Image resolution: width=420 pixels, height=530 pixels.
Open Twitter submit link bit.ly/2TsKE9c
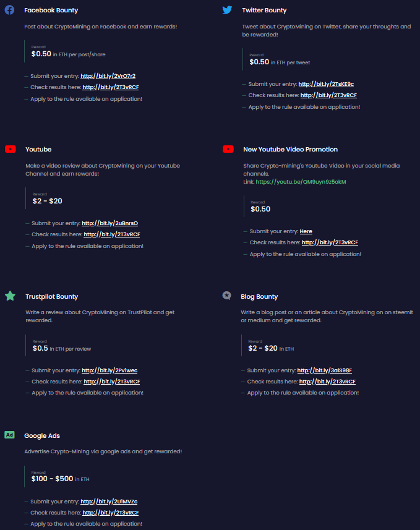coord(326,84)
